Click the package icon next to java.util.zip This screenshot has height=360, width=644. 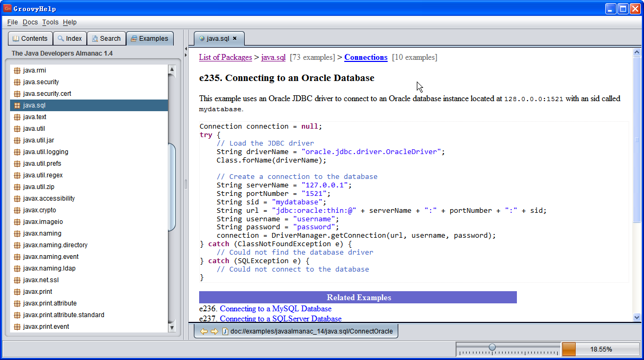point(17,187)
